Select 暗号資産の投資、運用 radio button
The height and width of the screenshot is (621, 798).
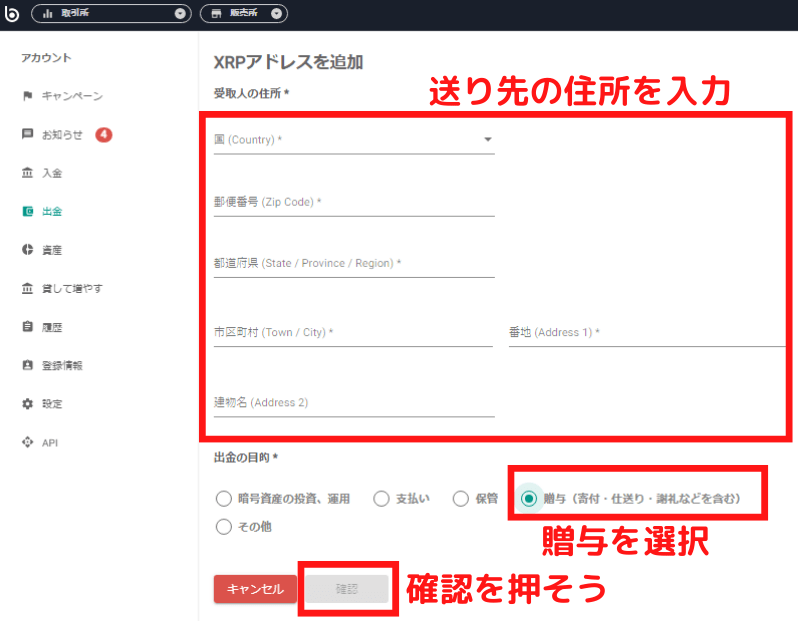[223, 498]
